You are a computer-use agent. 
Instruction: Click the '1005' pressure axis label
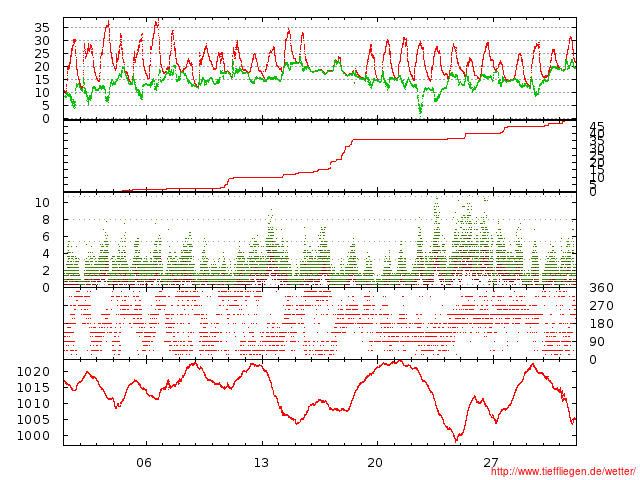pos(33,420)
